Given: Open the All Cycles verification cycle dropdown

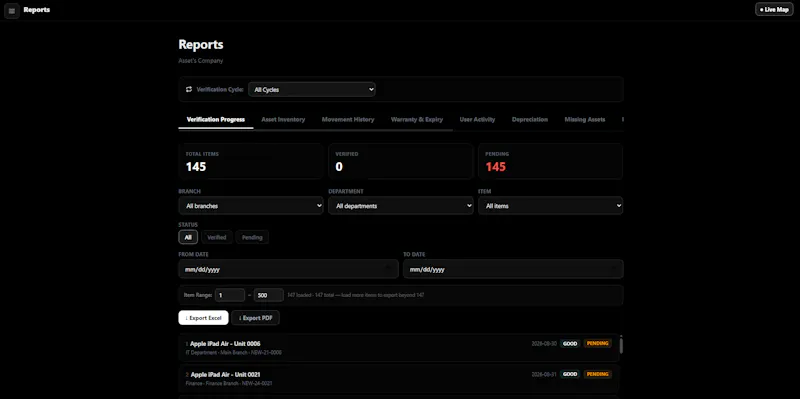Looking at the screenshot, I should click(312, 89).
